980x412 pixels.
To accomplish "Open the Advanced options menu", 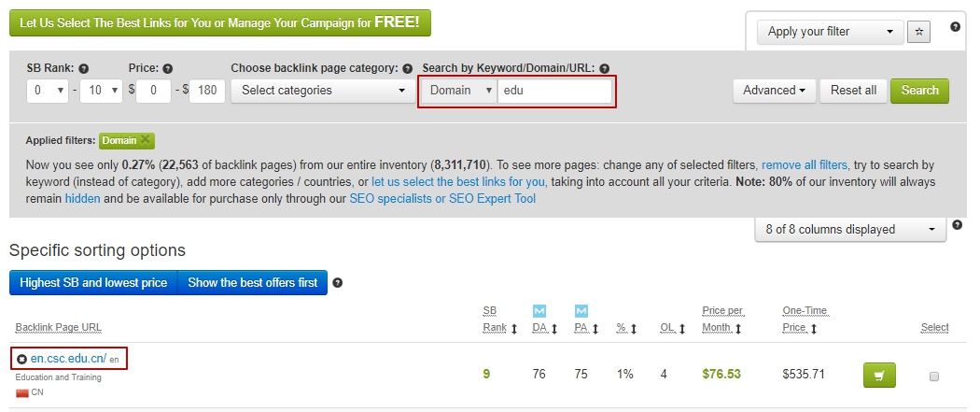I will 774,91.
